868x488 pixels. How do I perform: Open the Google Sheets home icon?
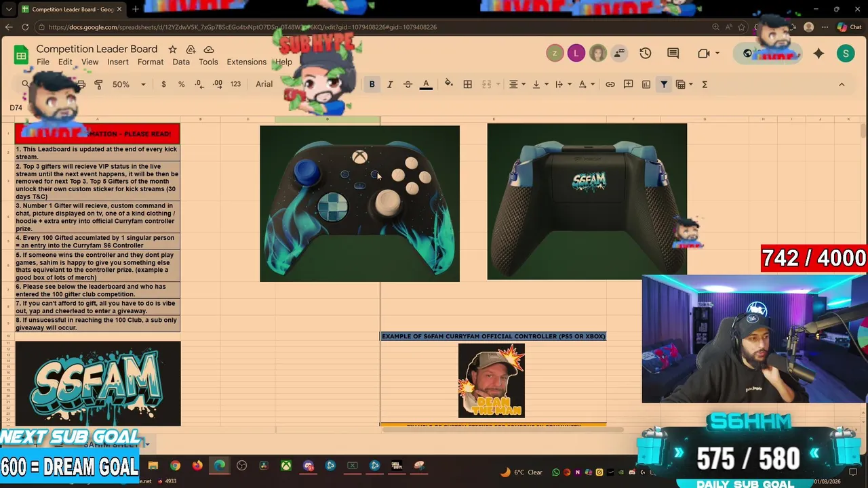point(21,55)
